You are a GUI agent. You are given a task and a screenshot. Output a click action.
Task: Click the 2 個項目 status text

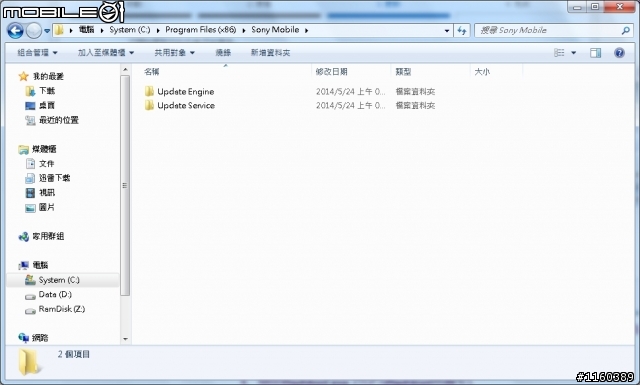pos(73,354)
